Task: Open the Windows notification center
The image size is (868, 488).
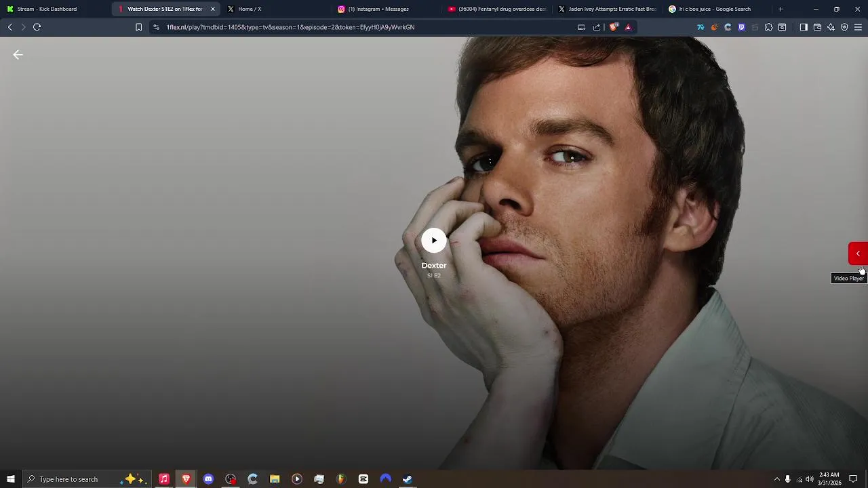Action: pyautogui.click(x=853, y=479)
